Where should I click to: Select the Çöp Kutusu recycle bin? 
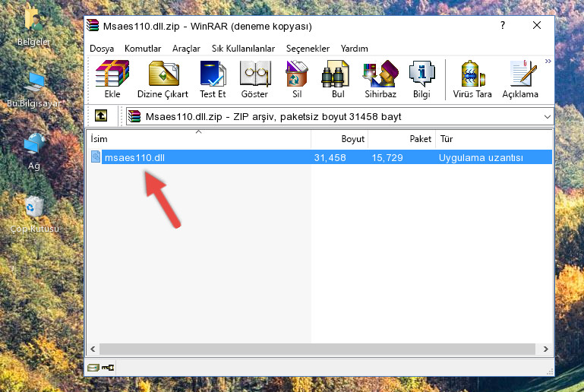pyautogui.click(x=34, y=214)
